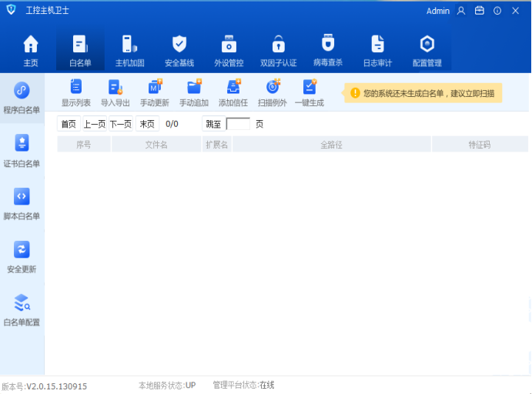532x394 pixels.
Task: Click the Admin user account icon
Action: pos(461,11)
